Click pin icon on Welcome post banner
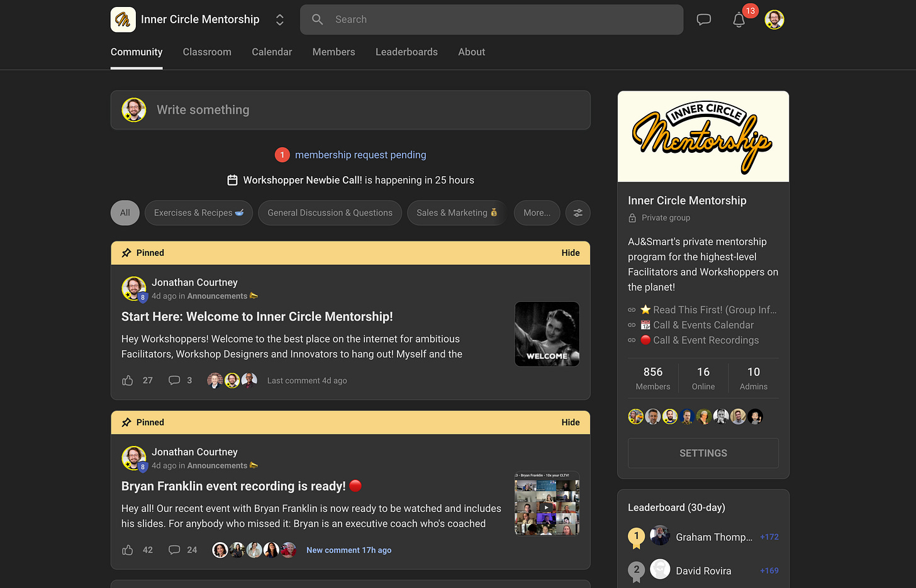Image resolution: width=916 pixels, height=588 pixels. 126,253
